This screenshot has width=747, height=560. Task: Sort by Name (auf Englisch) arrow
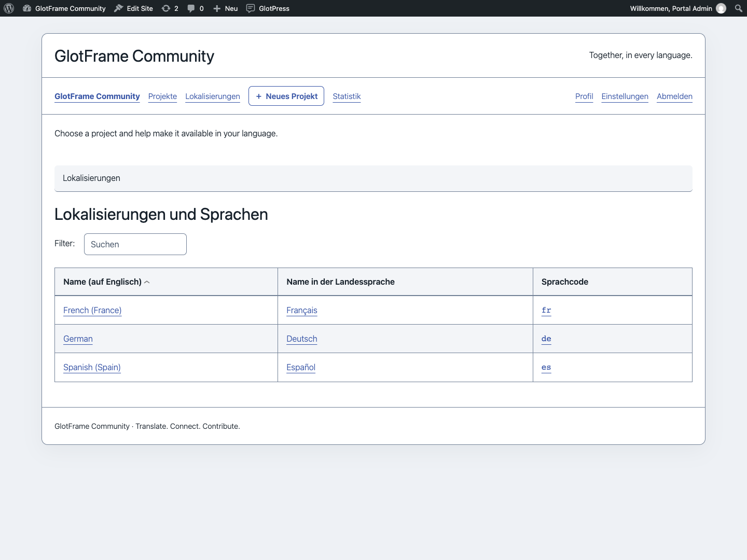click(x=147, y=282)
